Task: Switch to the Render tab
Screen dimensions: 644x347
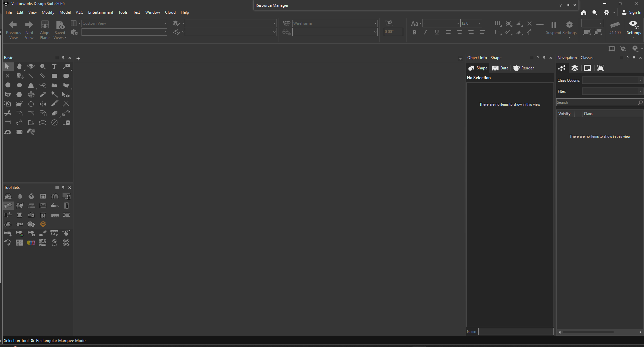Action: pos(523,68)
